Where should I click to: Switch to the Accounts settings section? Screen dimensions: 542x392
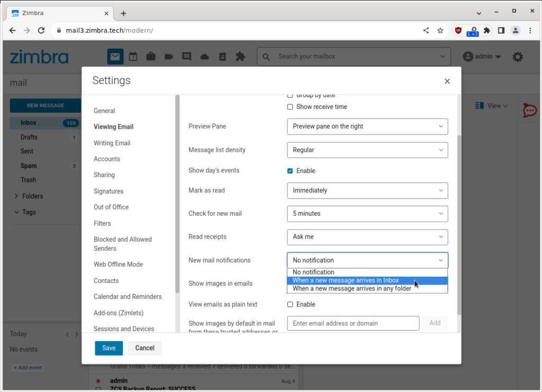(x=107, y=159)
